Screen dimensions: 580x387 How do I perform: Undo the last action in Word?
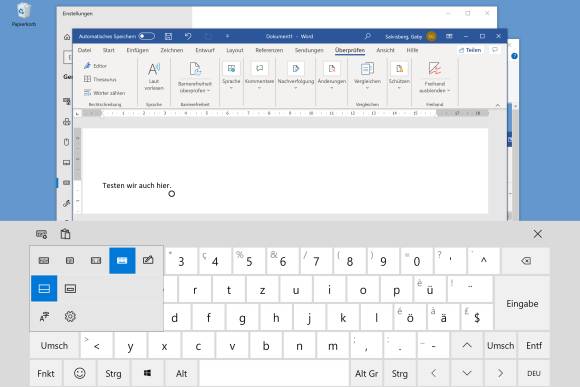[x=188, y=36]
